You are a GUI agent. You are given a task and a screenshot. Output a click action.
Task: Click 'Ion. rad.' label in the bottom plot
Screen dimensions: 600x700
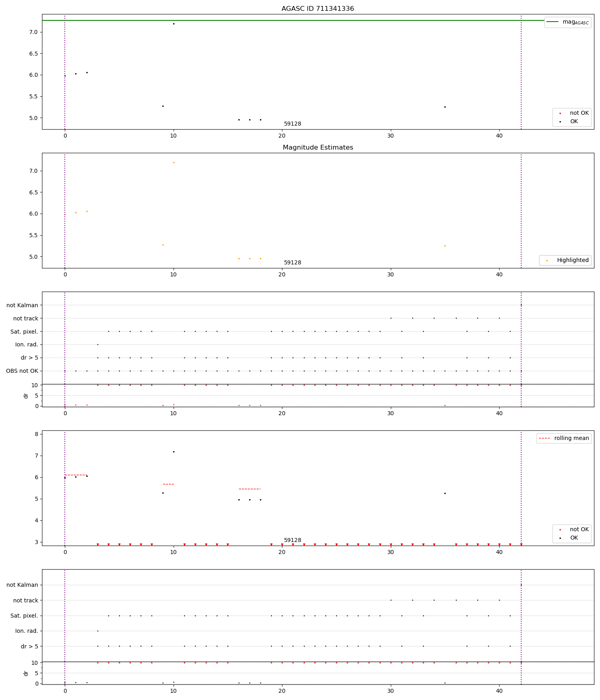(x=27, y=631)
